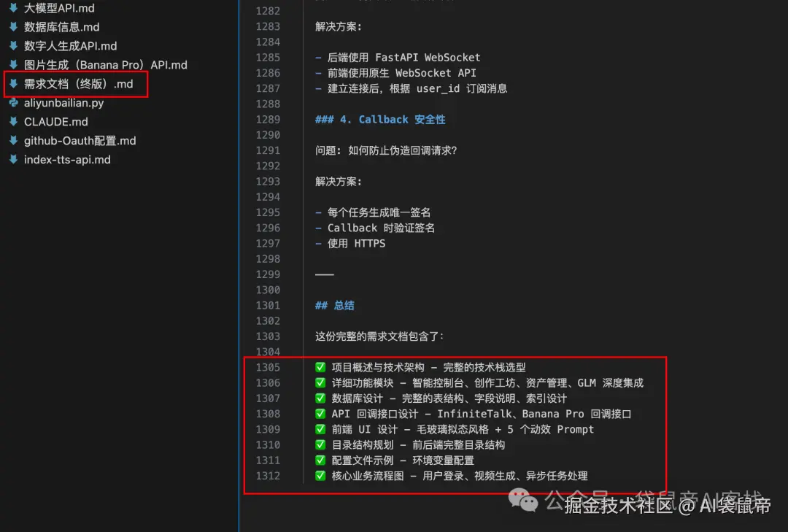The height and width of the screenshot is (532, 788).
Task: Click the text 用户登录、视频生成、异步任务处理
Action: (505, 477)
